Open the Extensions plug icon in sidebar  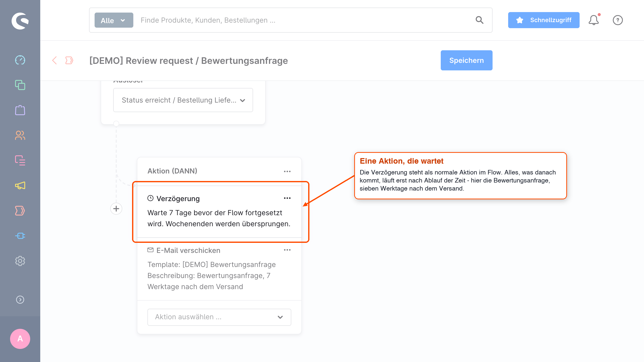pos(20,236)
